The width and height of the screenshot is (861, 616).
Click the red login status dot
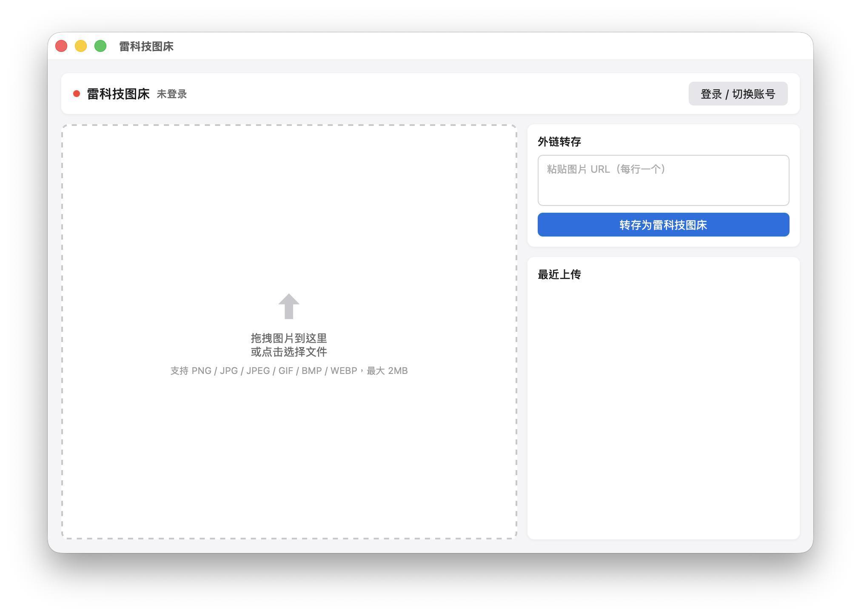(x=77, y=94)
